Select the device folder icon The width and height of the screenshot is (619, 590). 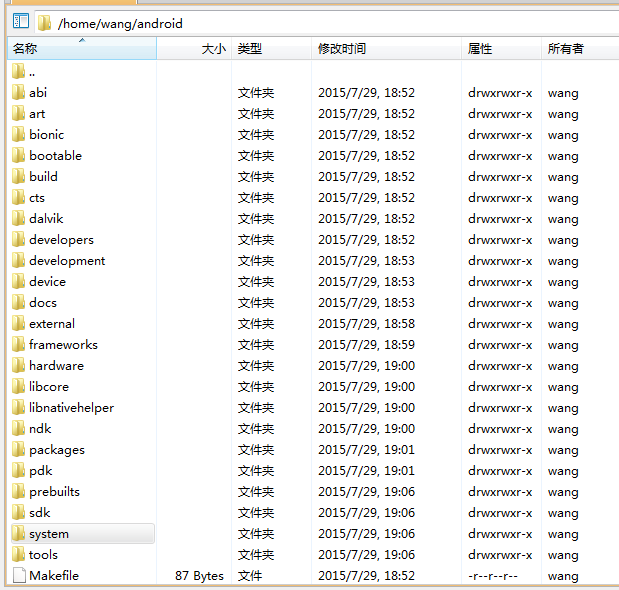tap(19, 281)
